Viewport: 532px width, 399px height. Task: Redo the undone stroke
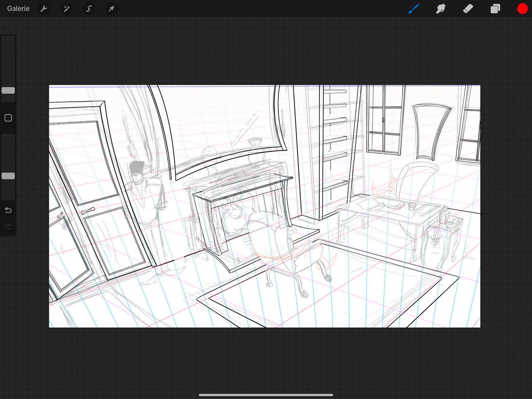8,226
